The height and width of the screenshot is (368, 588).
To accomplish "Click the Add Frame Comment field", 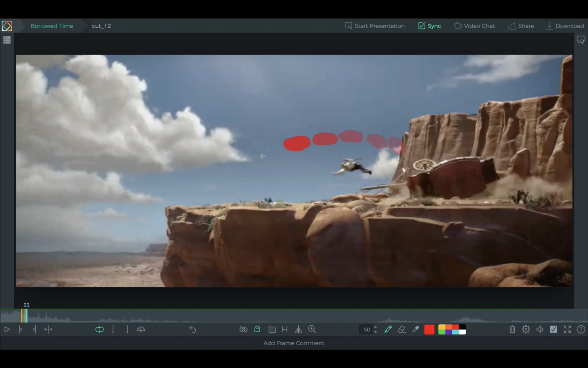I will (x=294, y=343).
